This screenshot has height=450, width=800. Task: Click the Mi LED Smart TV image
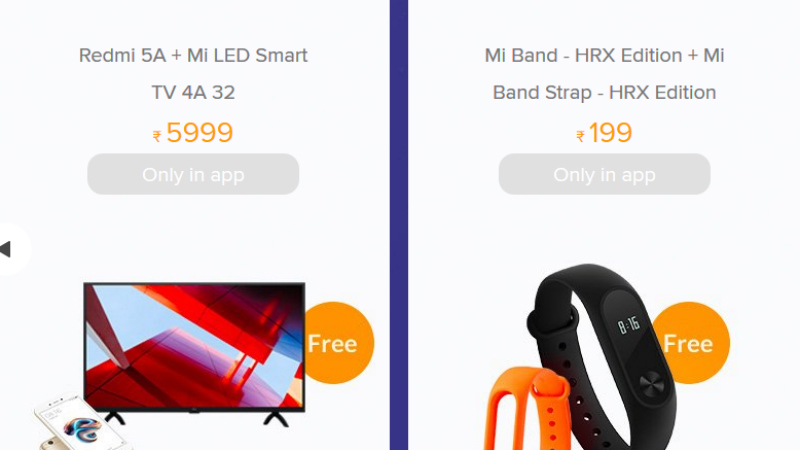(x=194, y=354)
